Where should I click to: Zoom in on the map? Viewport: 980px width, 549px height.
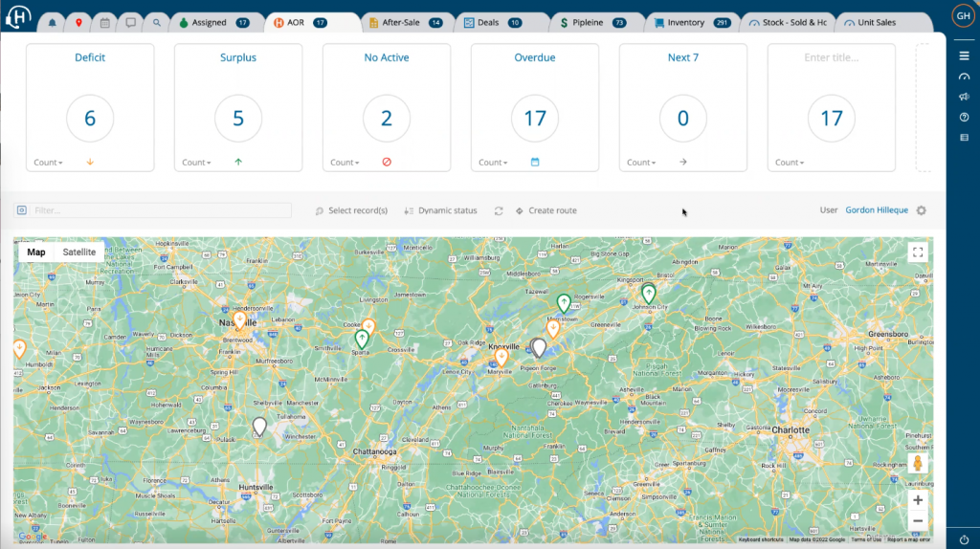pos(918,500)
